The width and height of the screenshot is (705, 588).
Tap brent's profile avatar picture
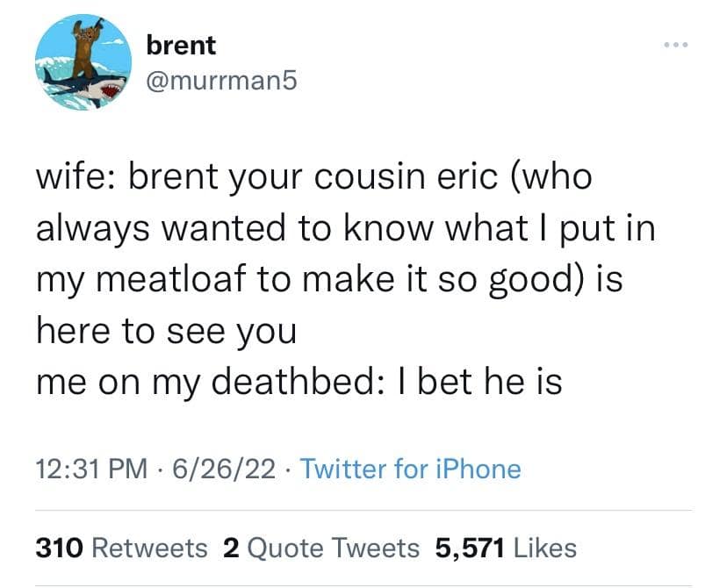click(x=84, y=62)
